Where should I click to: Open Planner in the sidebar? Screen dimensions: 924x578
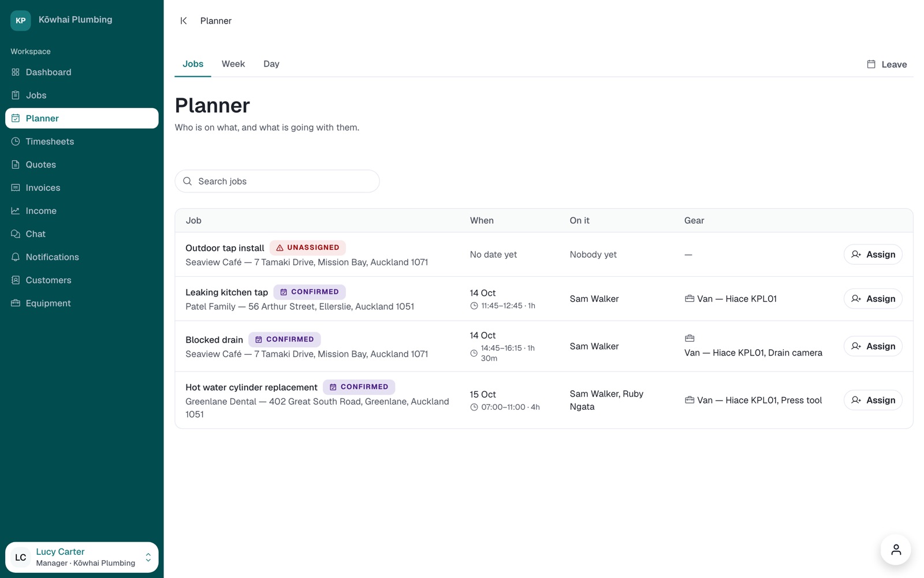click(82, 118)
